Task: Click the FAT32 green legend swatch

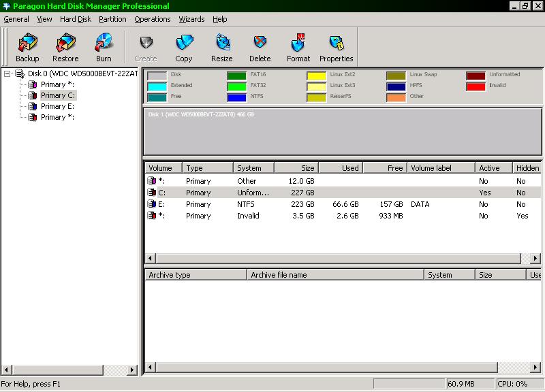Action: [236, 86]
